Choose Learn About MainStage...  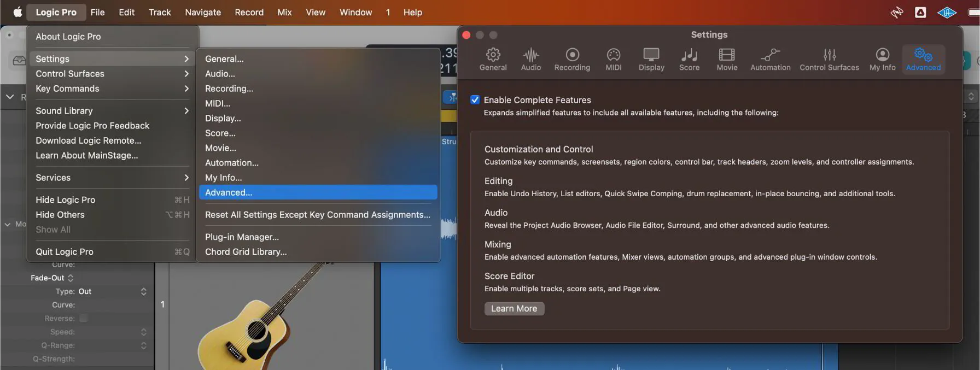(x=112, y=155)
